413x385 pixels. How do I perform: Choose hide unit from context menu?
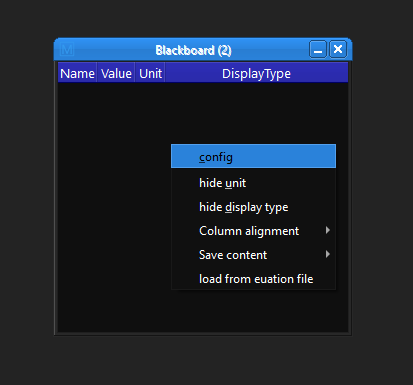tap(253, 183)
